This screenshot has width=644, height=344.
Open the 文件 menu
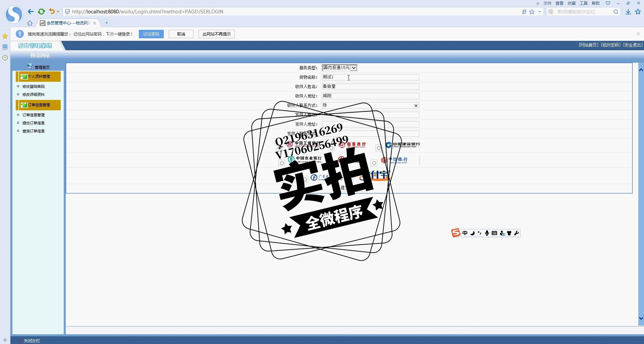[547, 3]
